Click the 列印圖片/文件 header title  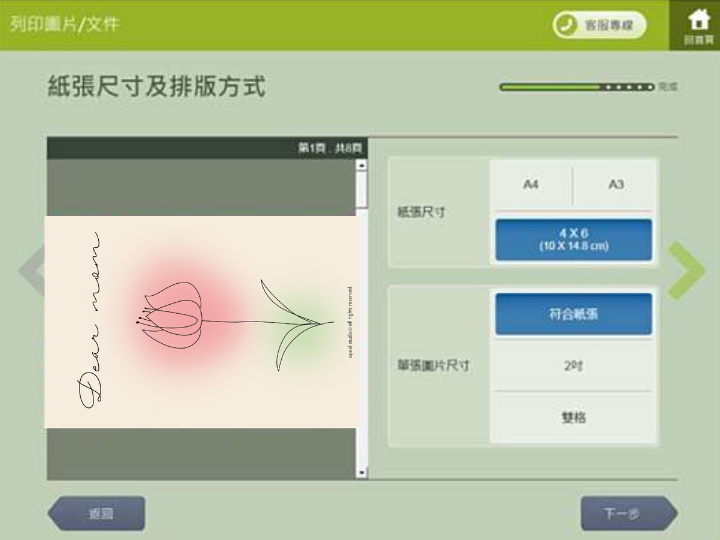coord(64,24)
